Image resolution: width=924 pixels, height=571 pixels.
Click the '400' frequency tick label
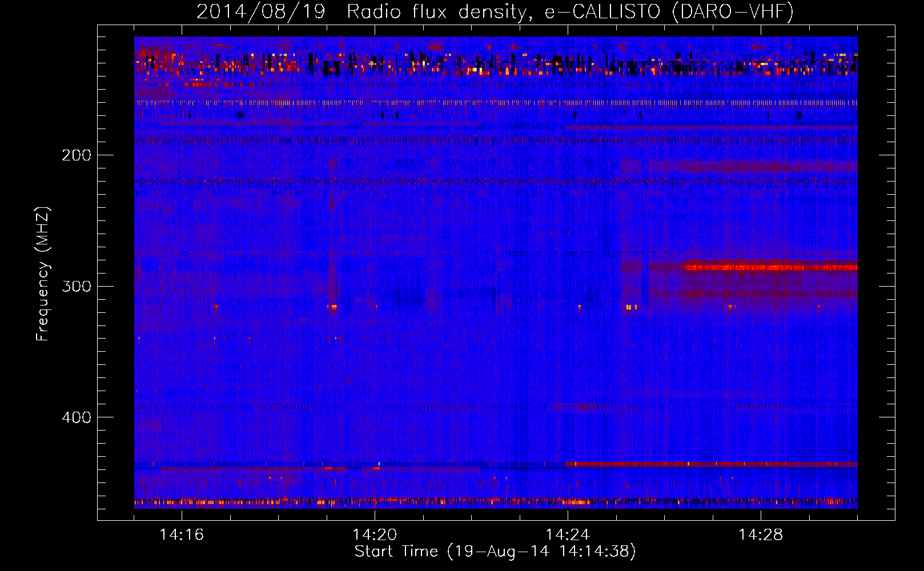tap(77, 417)
